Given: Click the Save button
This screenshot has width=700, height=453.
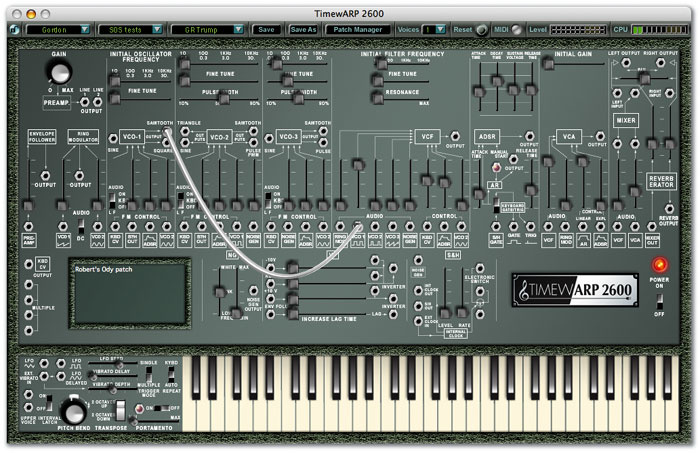Looking at the screenshot, I should pyautogui.click(x=266, y=30).
